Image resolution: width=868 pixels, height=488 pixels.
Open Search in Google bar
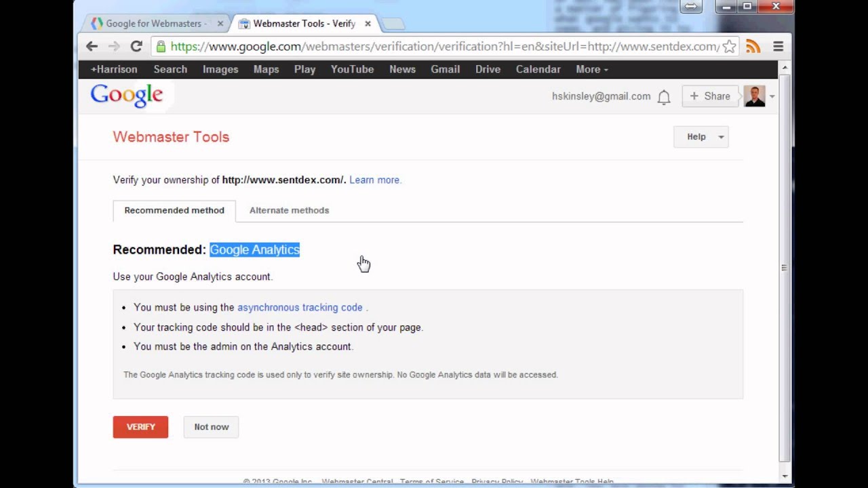tap(170, 69)
